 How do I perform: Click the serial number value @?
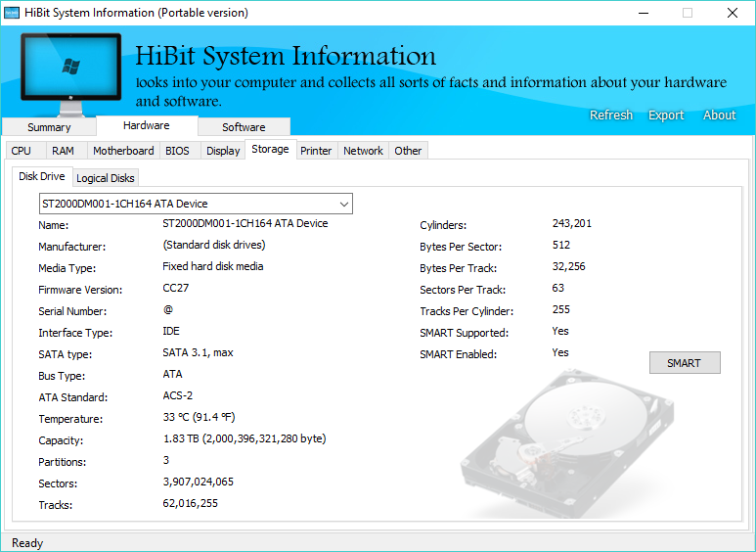pyautogui.click(x=168, y=309)
